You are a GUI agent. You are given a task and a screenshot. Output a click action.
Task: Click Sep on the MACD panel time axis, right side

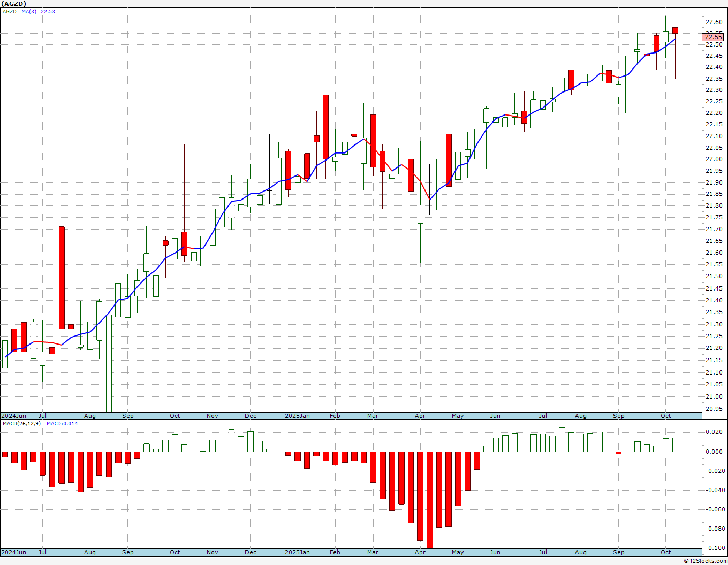click(619, 552)
